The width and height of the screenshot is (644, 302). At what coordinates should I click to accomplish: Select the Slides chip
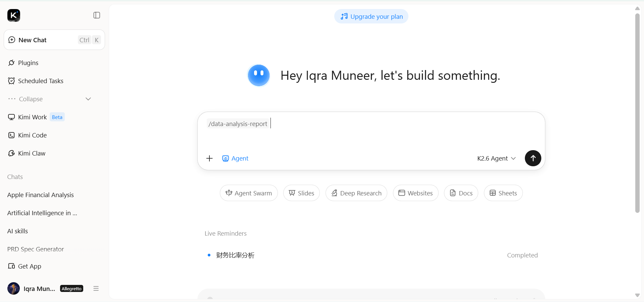click(x=301, y=193)
